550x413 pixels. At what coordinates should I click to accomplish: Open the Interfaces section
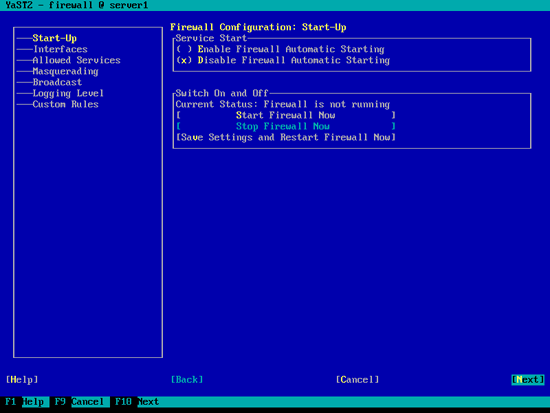[x=60, y=49]
